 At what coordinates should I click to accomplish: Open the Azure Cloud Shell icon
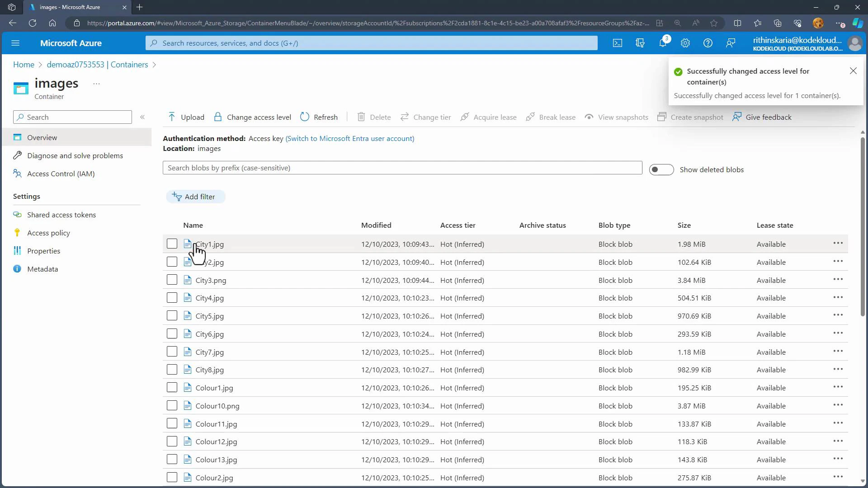pyautogui.click(x=618, y=43)
